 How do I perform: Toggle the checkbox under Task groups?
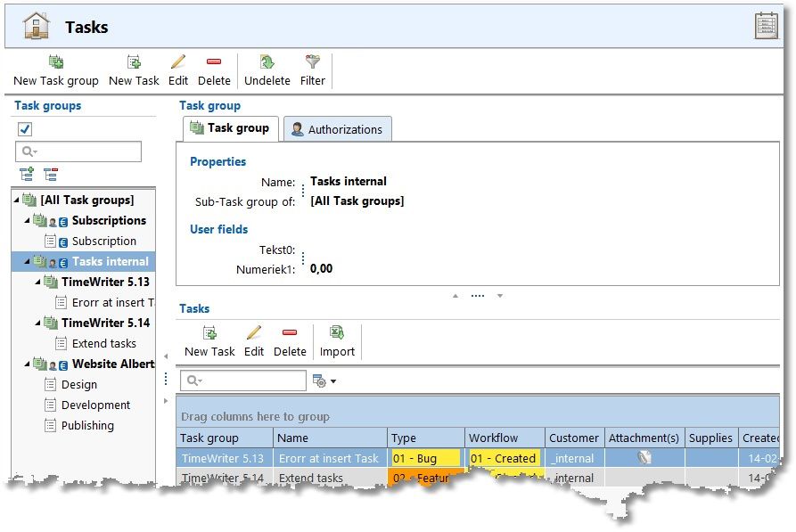(x=25, y=129)
